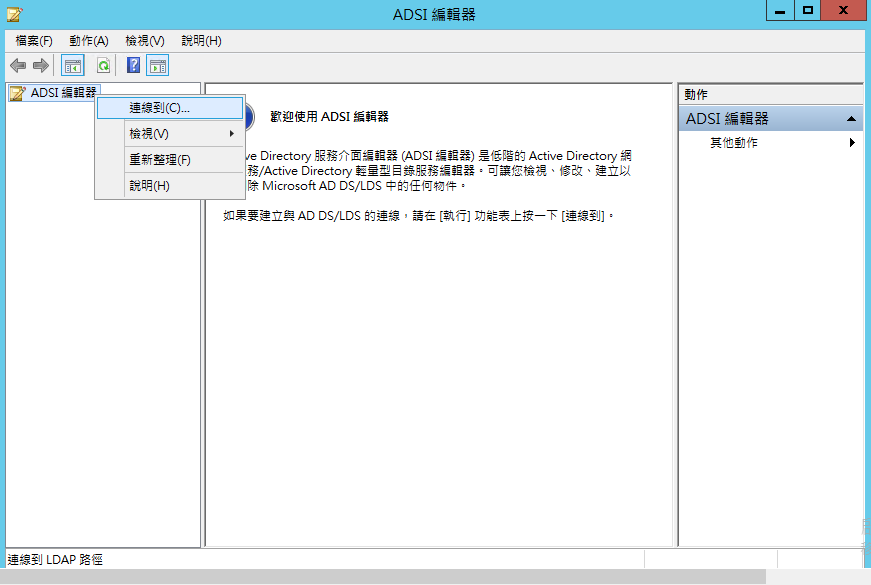Click the Back arrow toolbar icon

(x=18, y=66)
